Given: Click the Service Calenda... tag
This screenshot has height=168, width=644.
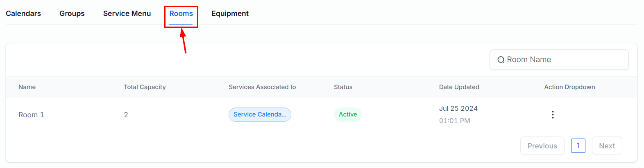Looking at the screenshot, I should [260, 114].
